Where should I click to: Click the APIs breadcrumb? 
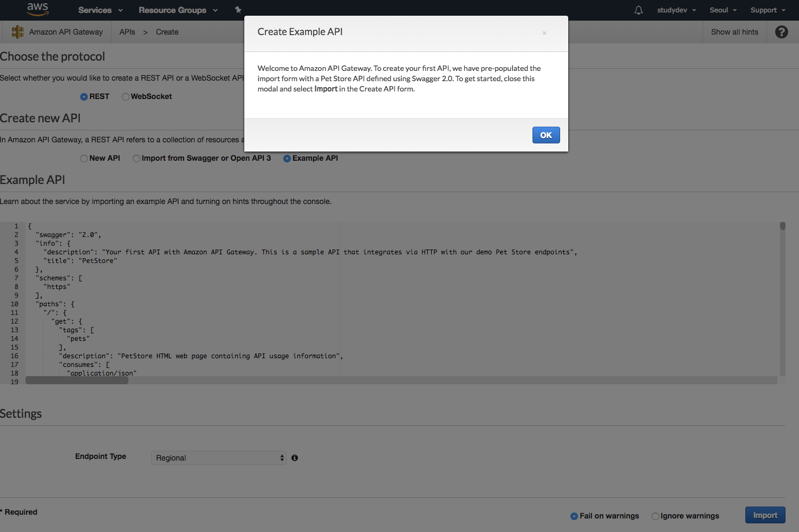[127, 32]
